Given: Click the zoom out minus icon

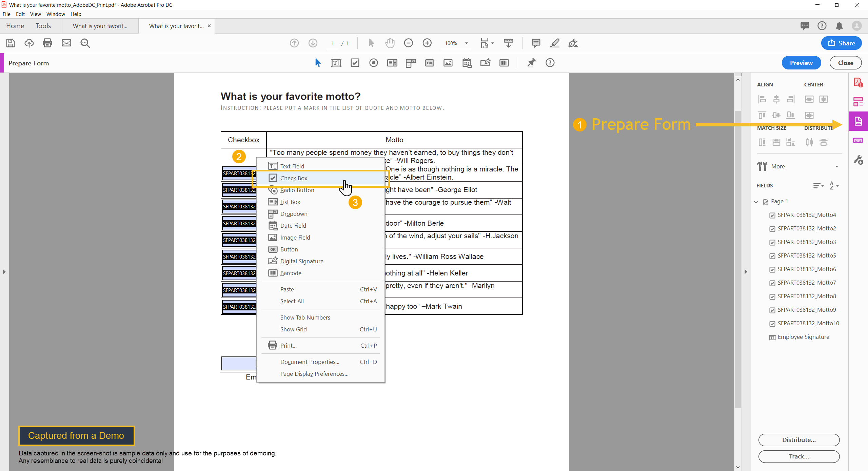Looking at the screenshot, I should 409,43.
